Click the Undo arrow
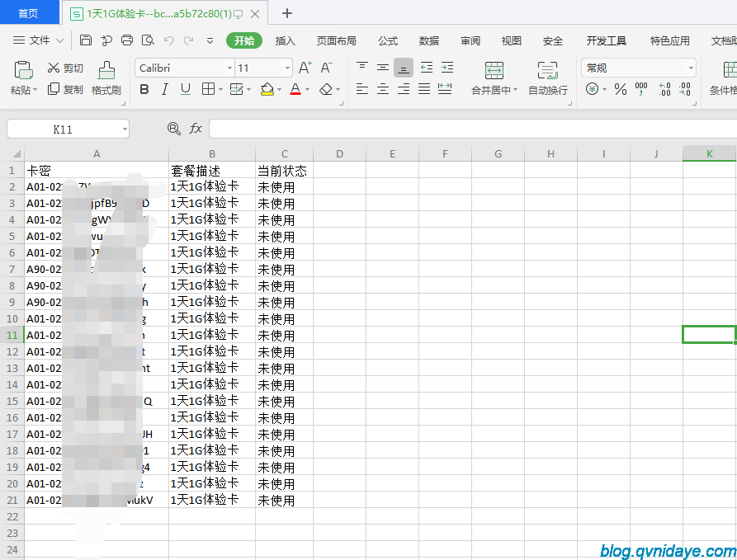Viewport: 737px width, 560px height. [168, 41]
